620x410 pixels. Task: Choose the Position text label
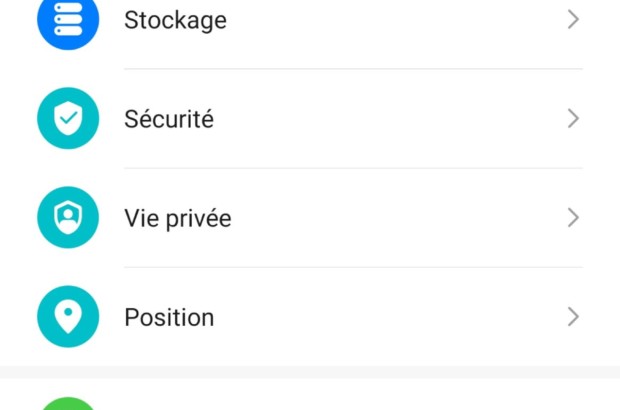pyautogui.click(x=169, y=317)
